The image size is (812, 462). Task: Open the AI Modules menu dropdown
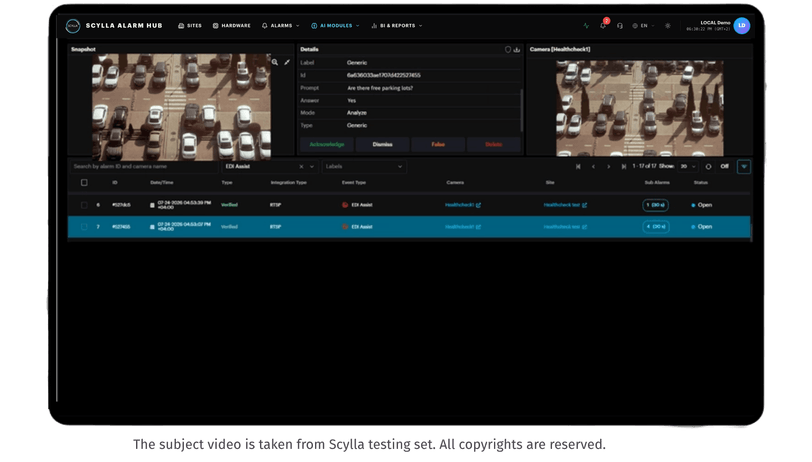(335, 25)
